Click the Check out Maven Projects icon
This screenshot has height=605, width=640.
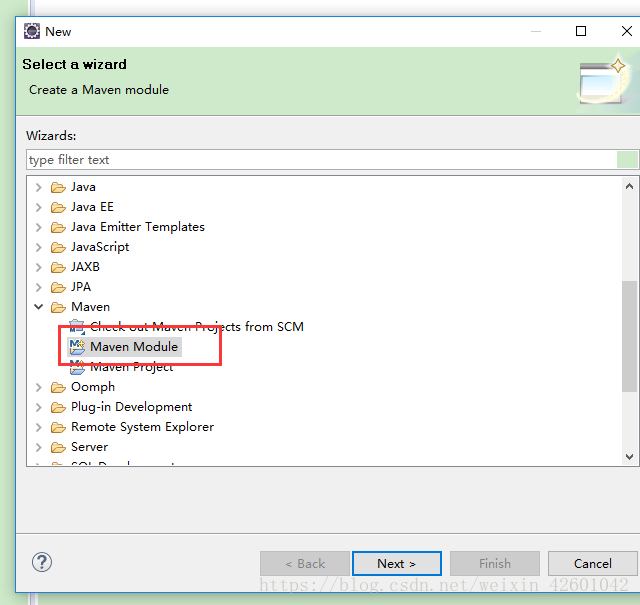77,327
